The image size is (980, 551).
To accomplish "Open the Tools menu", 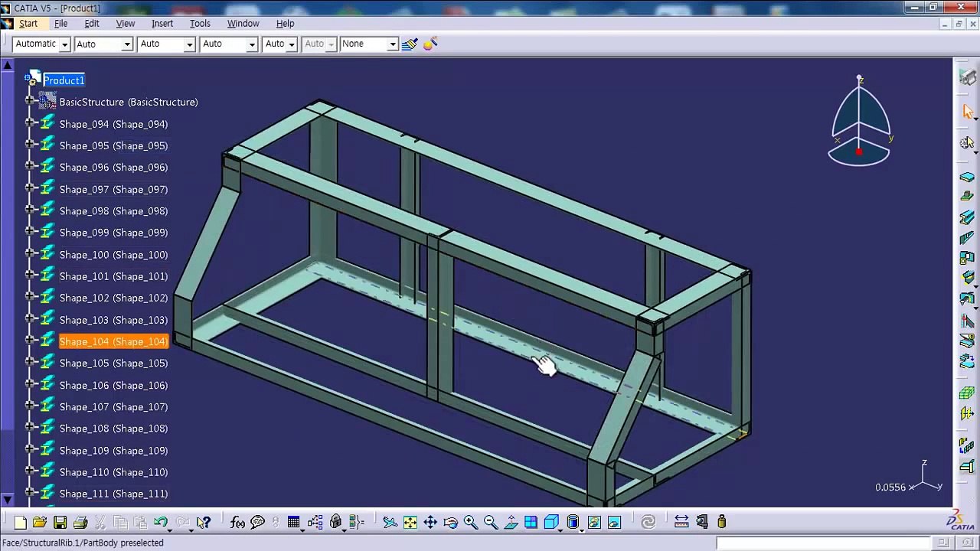I will click(200, 24).
